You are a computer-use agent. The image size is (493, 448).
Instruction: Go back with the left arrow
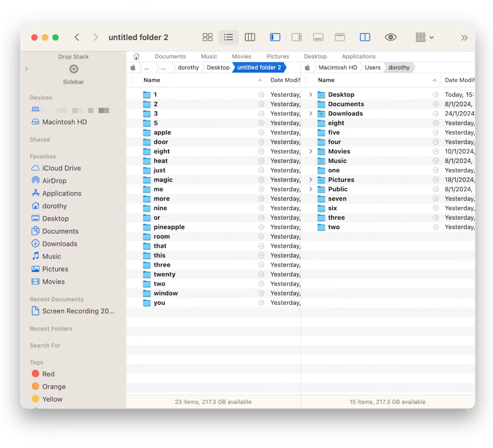(x=77, y=37)
